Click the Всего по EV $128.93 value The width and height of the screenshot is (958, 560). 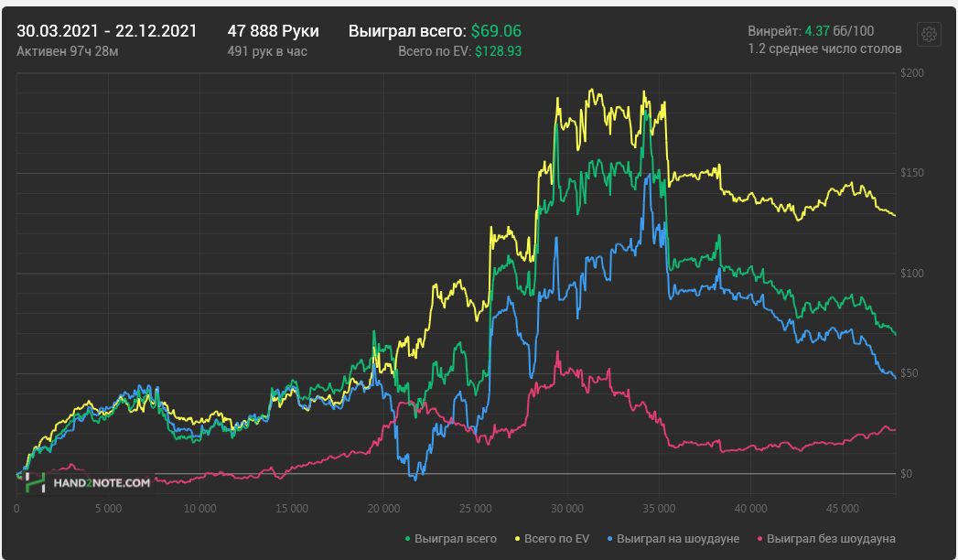pyautogui.click(x=460, y=51)
